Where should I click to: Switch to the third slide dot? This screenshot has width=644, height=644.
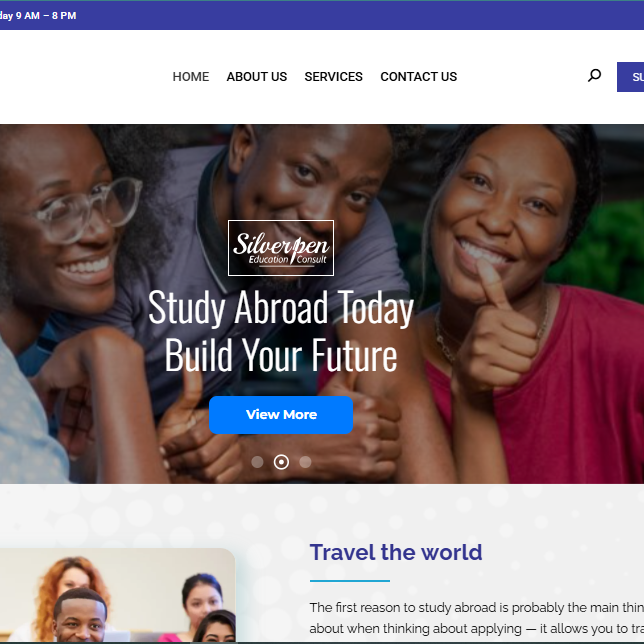(x=305, y=462)
